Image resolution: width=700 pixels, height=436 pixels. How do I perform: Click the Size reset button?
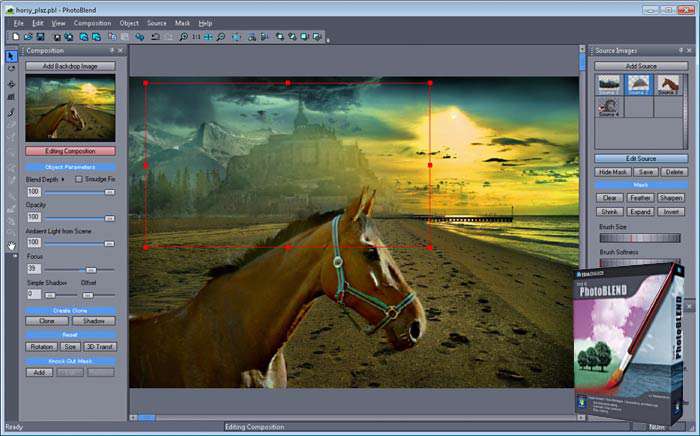(x=70, y=347)
